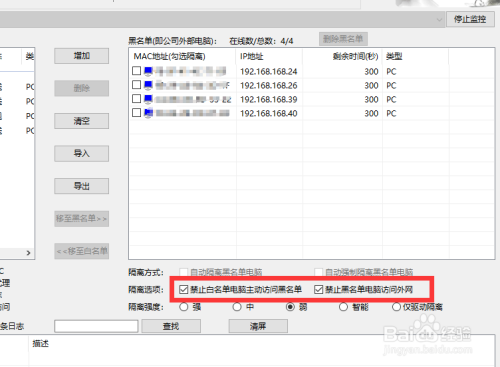Click the 删除 button
The image size is (500, 367).
82,88
